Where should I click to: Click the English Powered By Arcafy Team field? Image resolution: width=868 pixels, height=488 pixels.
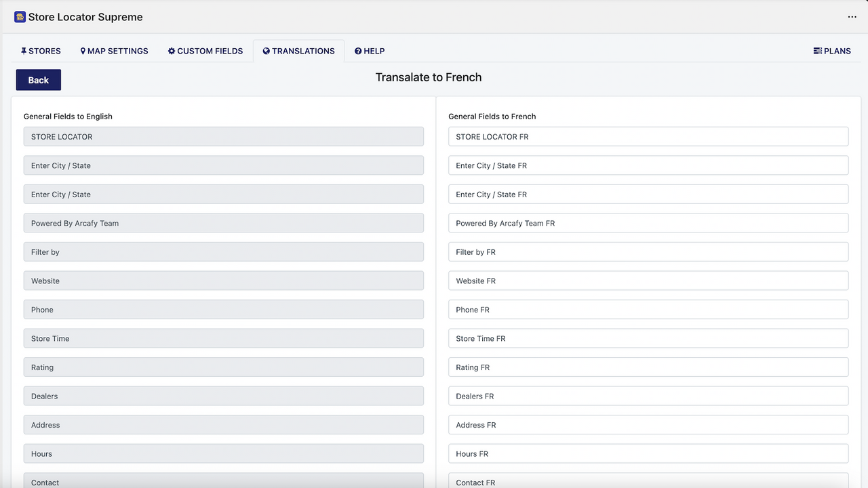224,223
